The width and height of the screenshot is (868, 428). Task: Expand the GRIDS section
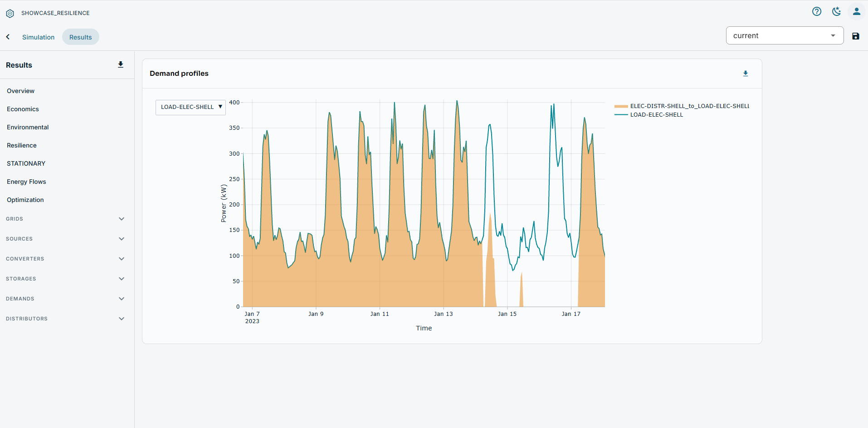pyautogui.click(x=65, y=219)
